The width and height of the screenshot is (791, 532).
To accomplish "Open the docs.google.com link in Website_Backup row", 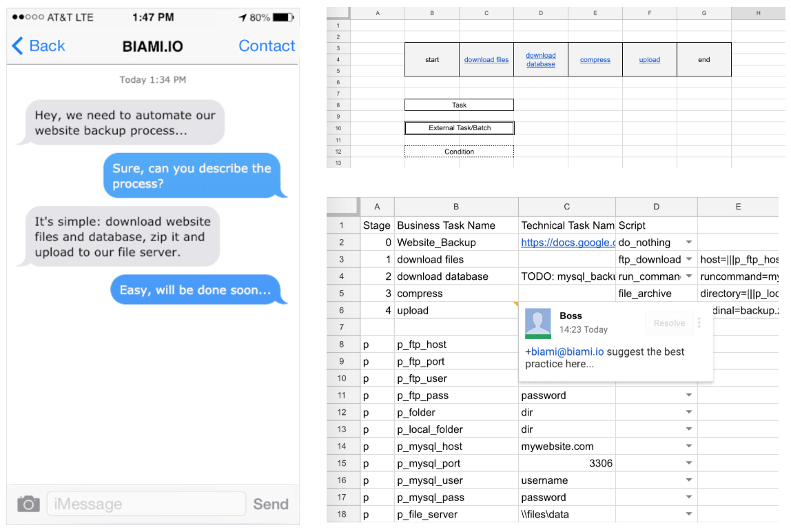I will click(567, 243).
